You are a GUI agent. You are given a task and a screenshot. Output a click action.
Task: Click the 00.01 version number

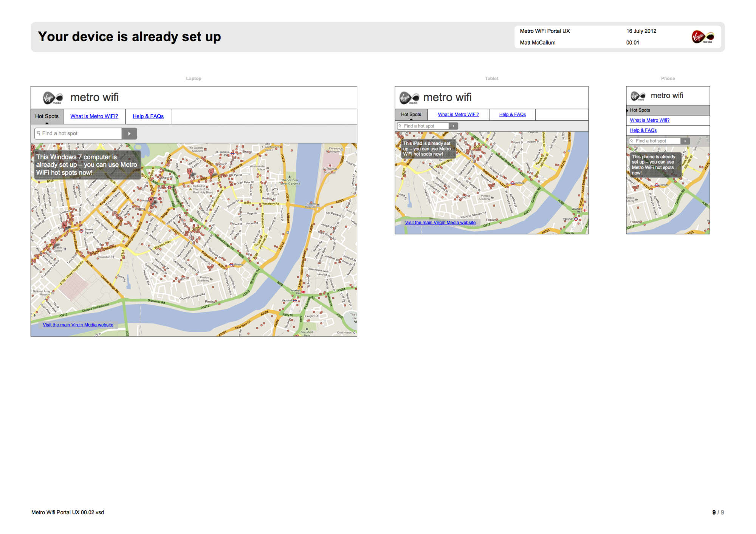pyautogui.click(x=632, y=43)
